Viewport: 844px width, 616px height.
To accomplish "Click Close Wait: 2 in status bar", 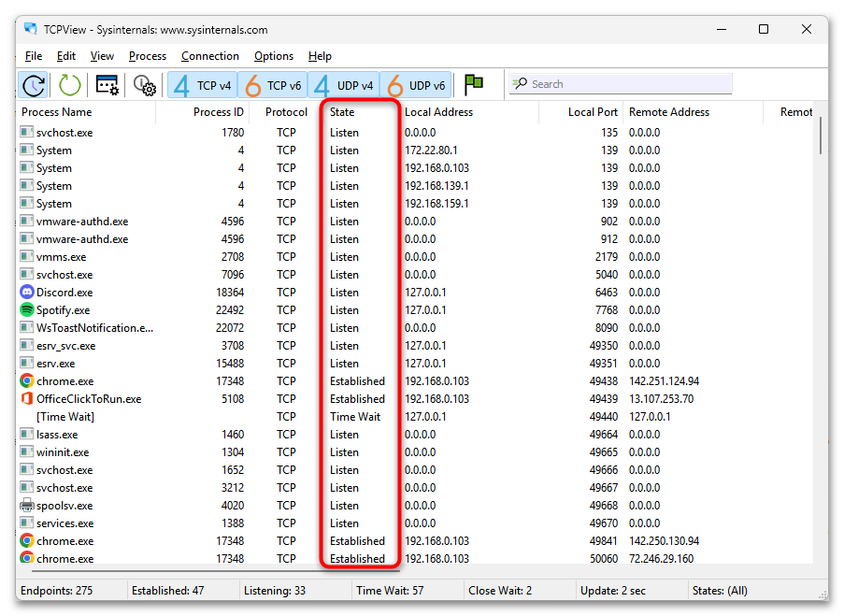I will 500,591.
